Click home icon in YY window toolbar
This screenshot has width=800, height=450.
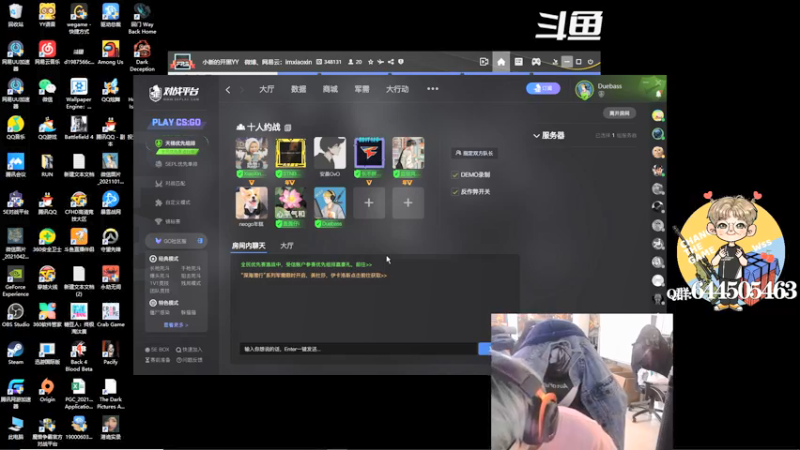point(501,62)
